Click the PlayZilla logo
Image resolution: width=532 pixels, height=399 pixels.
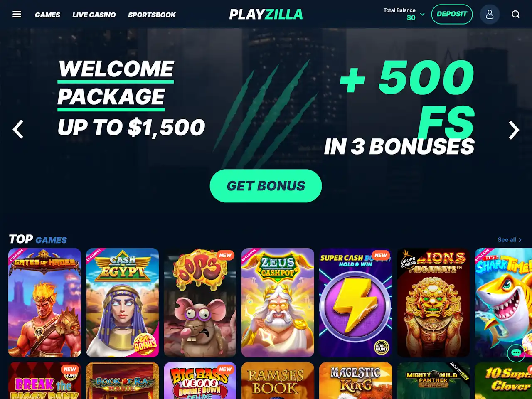click(266, 14)
